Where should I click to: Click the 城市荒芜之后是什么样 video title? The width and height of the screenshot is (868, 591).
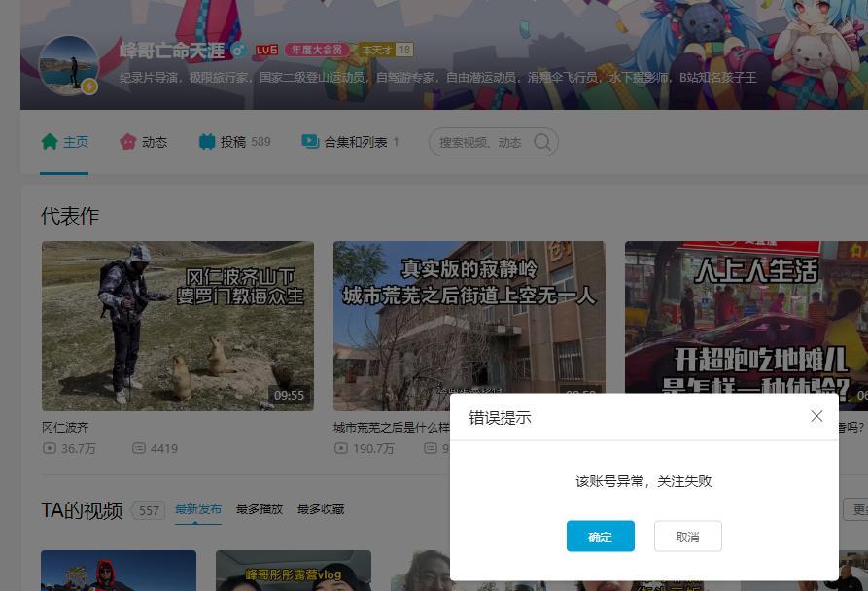pos(392,427)
